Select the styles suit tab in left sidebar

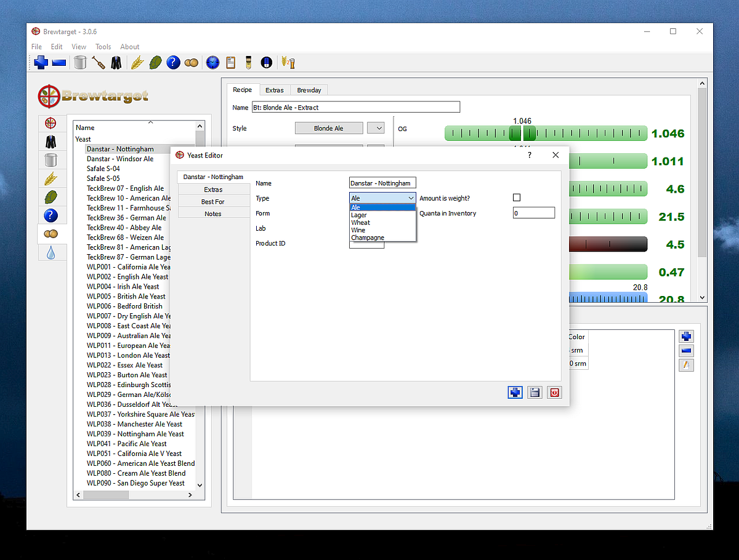click(51, 142)
